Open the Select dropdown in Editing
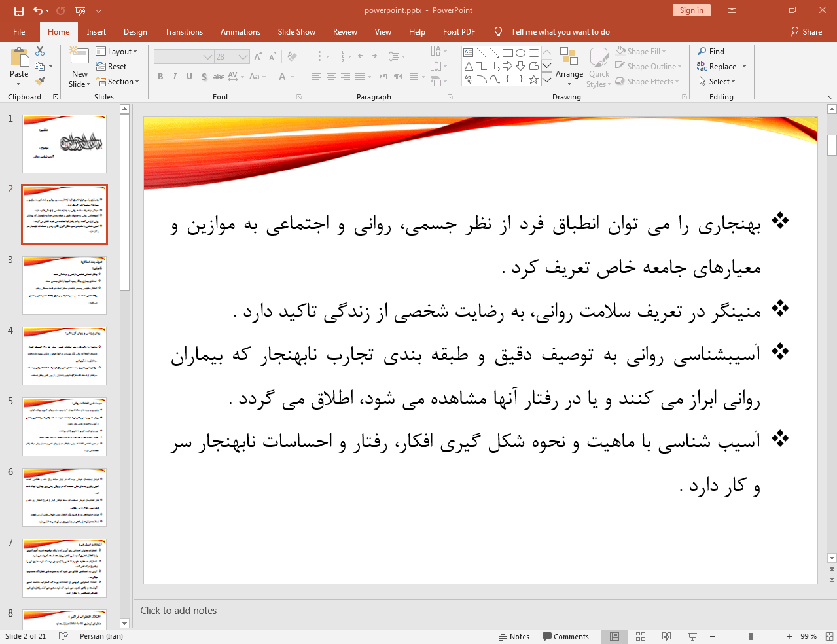The height and width of the screenshot is (644, 837). pyautogui.click(x=721, y=82)
